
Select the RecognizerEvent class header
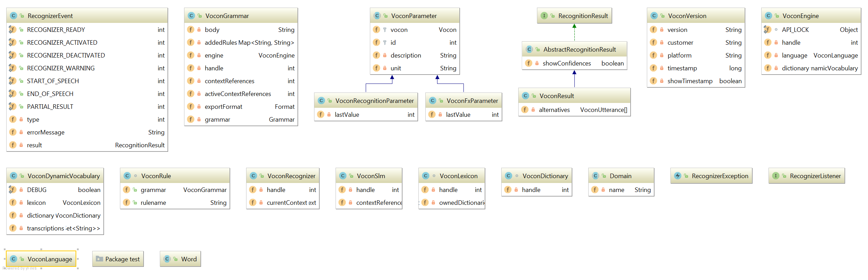coord(87,16)
